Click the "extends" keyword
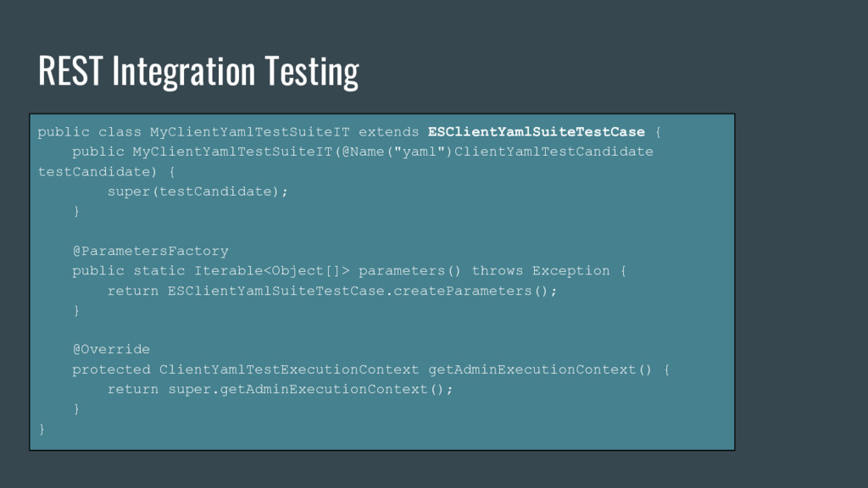This screenshot has width=868, height=488. (388, 132)
